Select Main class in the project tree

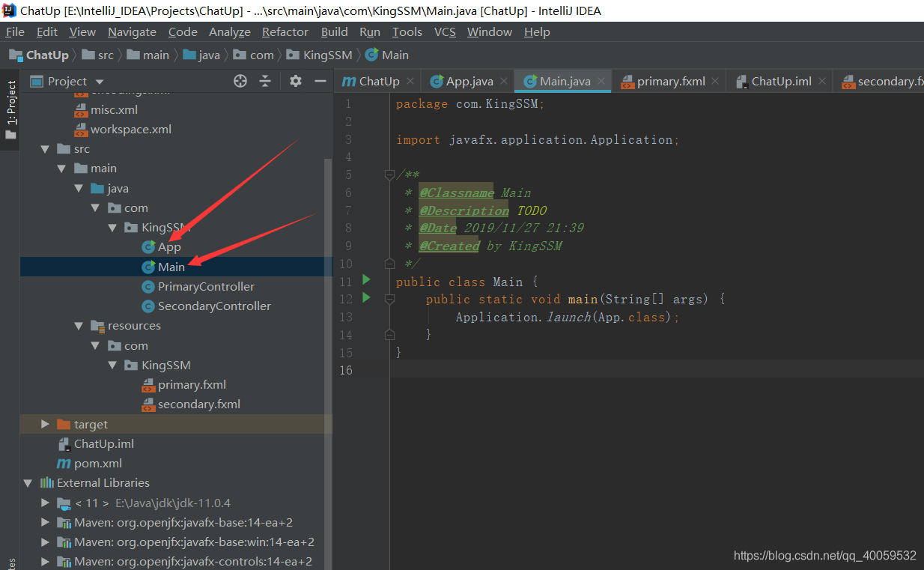171,267
